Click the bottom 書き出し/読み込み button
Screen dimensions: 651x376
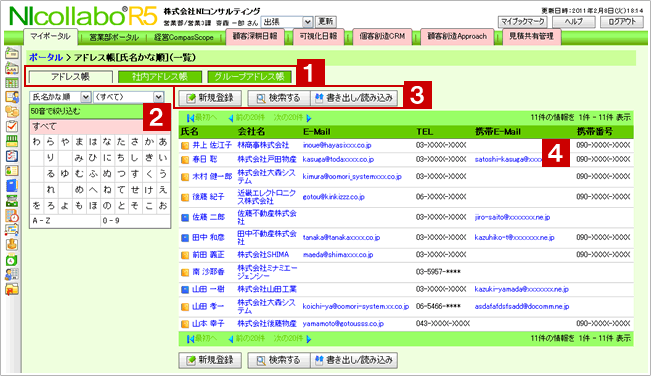354,360
